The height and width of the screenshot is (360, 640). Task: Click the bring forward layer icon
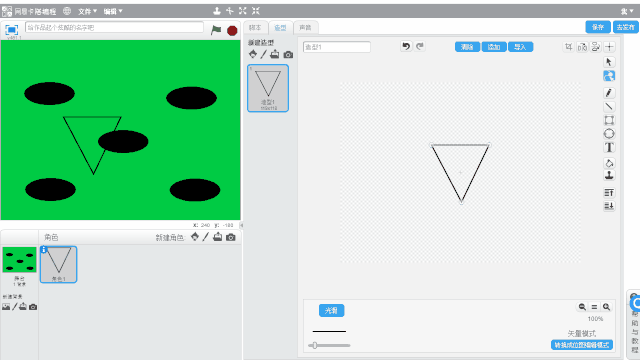coord(609,193)
